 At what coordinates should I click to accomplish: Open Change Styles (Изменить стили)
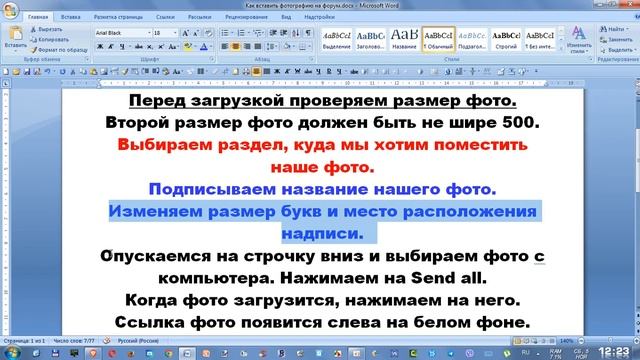(579, 40)
